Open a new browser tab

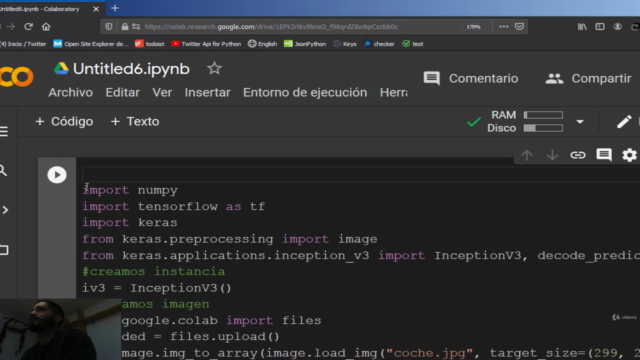click(115, 8)
